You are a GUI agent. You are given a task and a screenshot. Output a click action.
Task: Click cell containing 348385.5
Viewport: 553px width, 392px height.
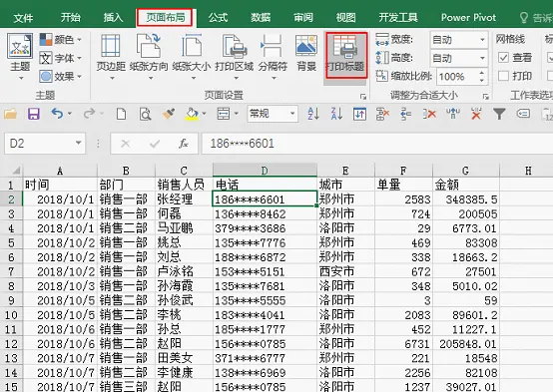(x=465, y=199)
